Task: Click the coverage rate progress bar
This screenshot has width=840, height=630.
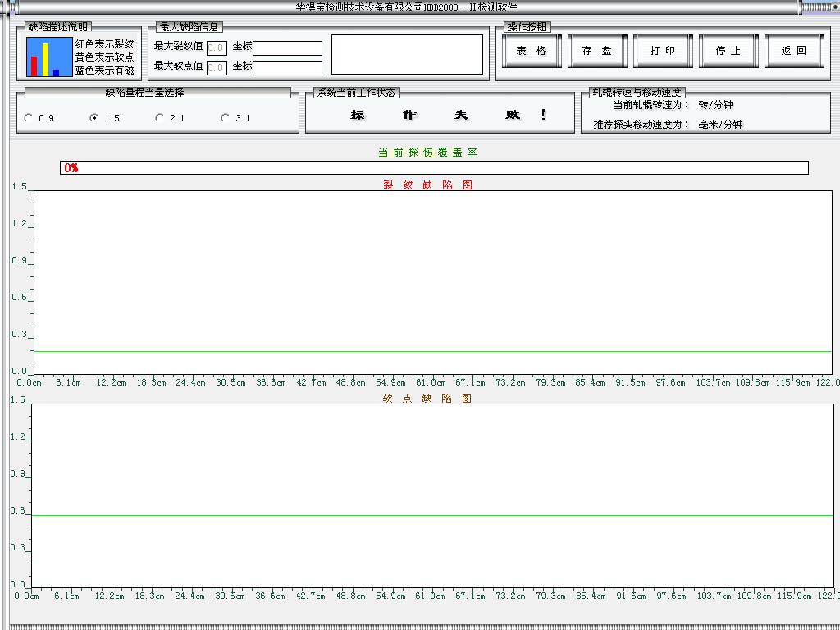Action: coord(434,167)
